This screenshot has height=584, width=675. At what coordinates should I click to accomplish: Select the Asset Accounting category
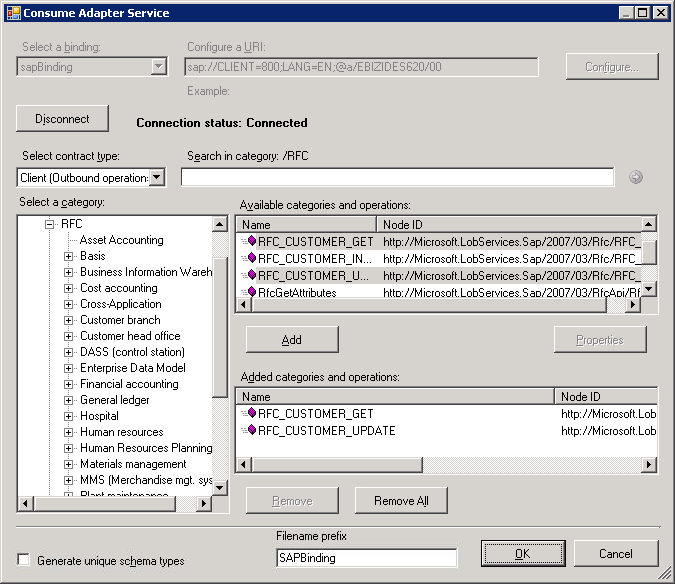[x=121, y=240]
